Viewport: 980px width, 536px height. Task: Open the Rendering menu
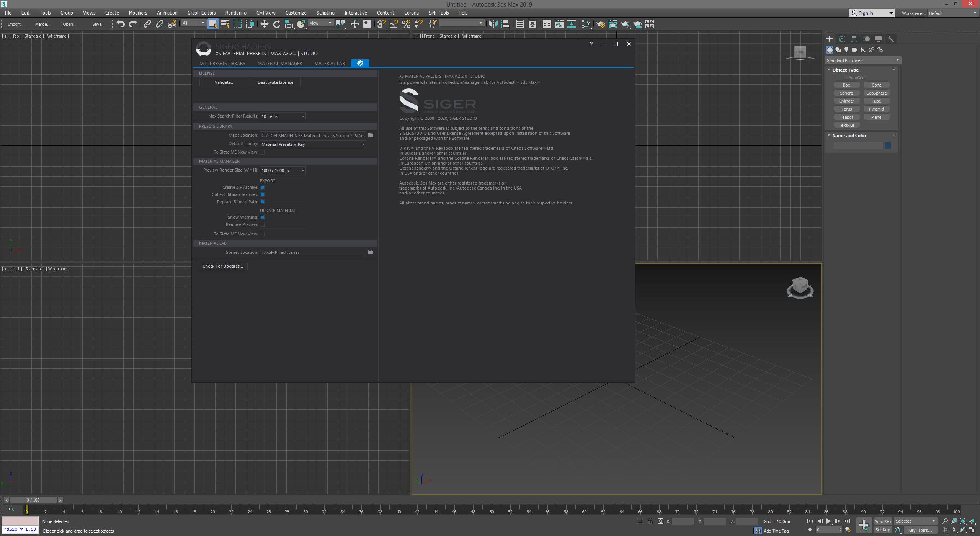235,13
